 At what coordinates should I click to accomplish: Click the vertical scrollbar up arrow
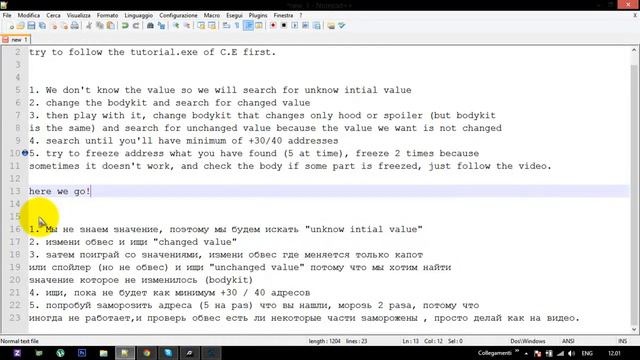pyautogui.click(x=634, y=51)
